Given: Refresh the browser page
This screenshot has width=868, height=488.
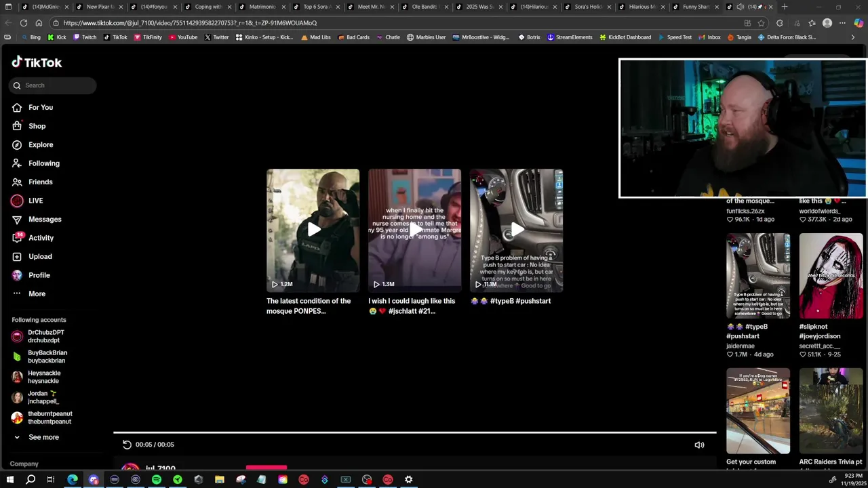Looking at the screenshot, I should pyautogui.click(x=24, y=23).
